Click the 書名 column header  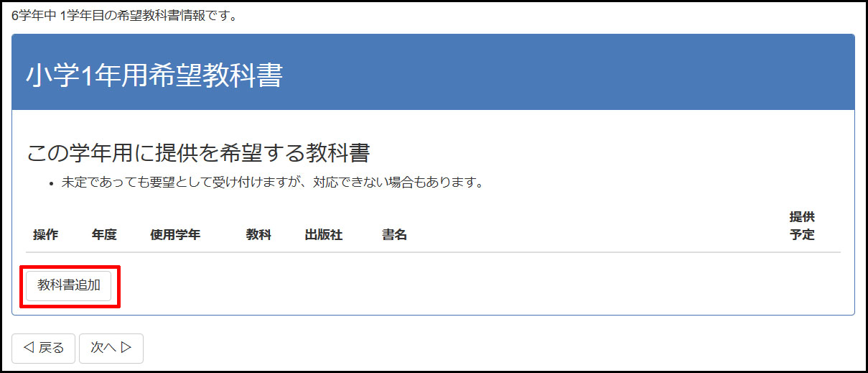point(394,235)
